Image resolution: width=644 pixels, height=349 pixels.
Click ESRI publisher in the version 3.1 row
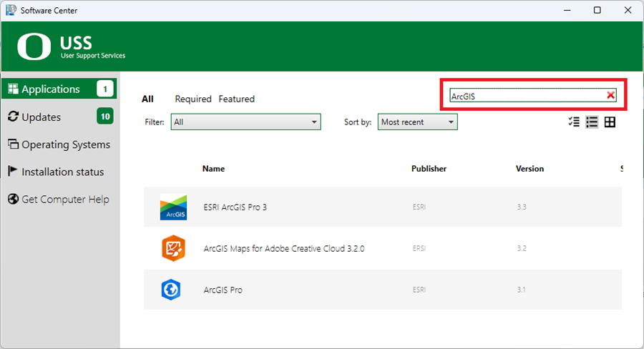419,290
